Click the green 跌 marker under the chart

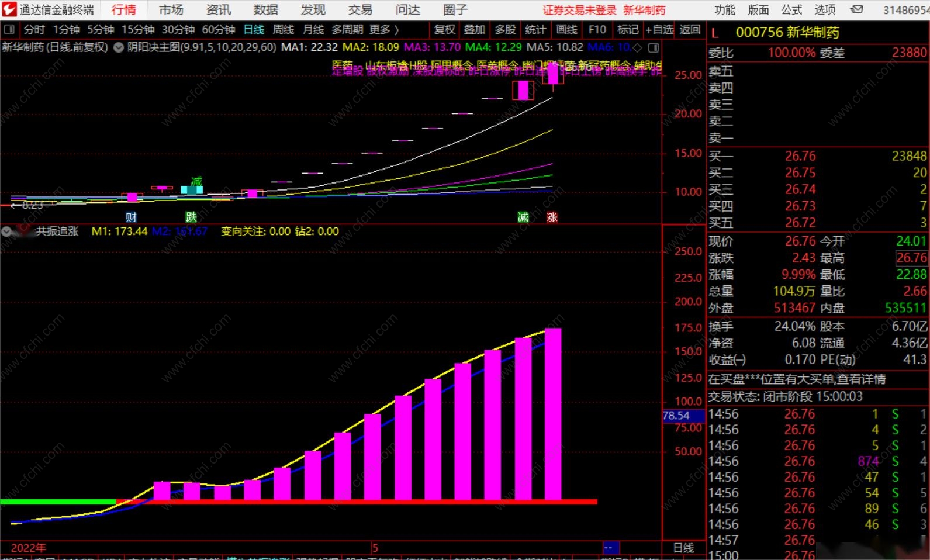191,217
